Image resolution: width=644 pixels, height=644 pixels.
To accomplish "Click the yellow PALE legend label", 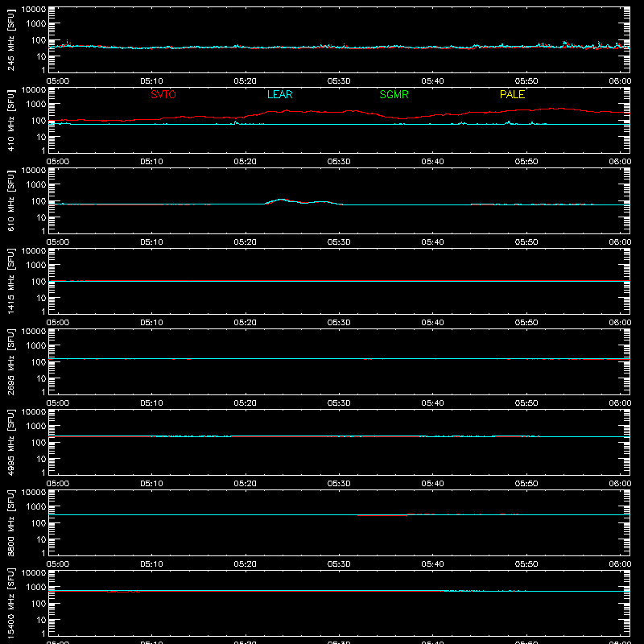I will pos(512,94).
